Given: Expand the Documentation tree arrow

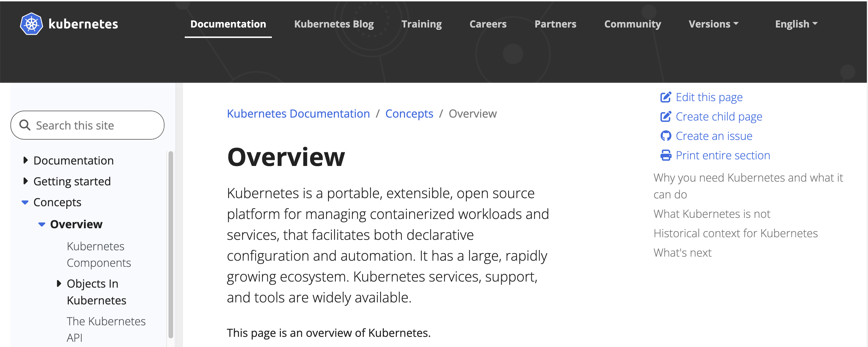Looking at the screenshot, I should tap(25, 160).
